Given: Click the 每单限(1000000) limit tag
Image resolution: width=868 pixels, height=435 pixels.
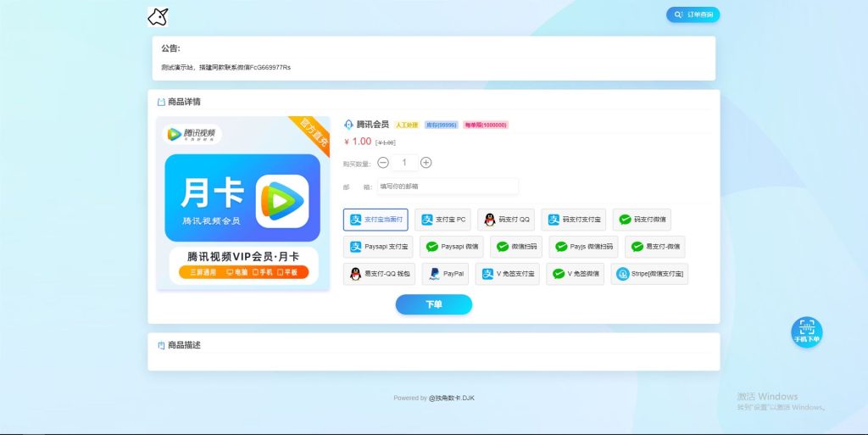Looking at the screenshot, I should pyautogui.click(x=486, y=125).
